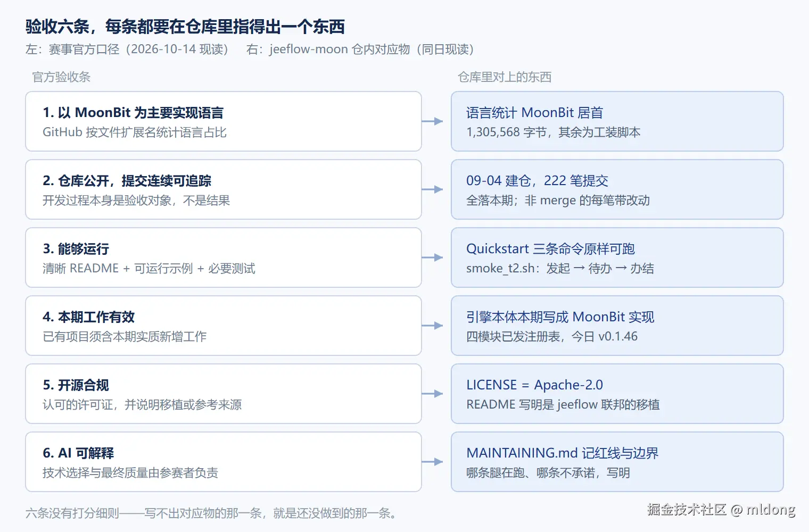Click the line "开发过程本身是验收对象，不是结果"
Viewport: 809px width, 532px height.
[x=136, y=201]
